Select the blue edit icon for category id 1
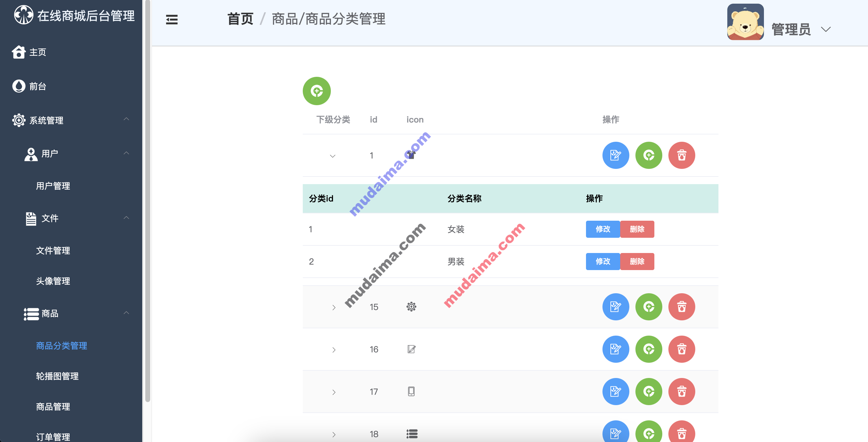 (x=615, y=155)
